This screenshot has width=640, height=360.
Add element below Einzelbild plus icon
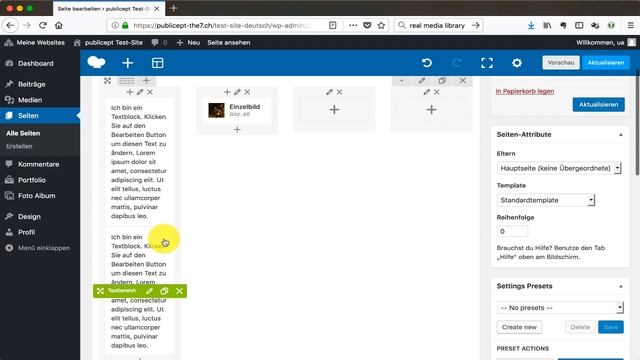pyautogui.click(x=237, y=130)
